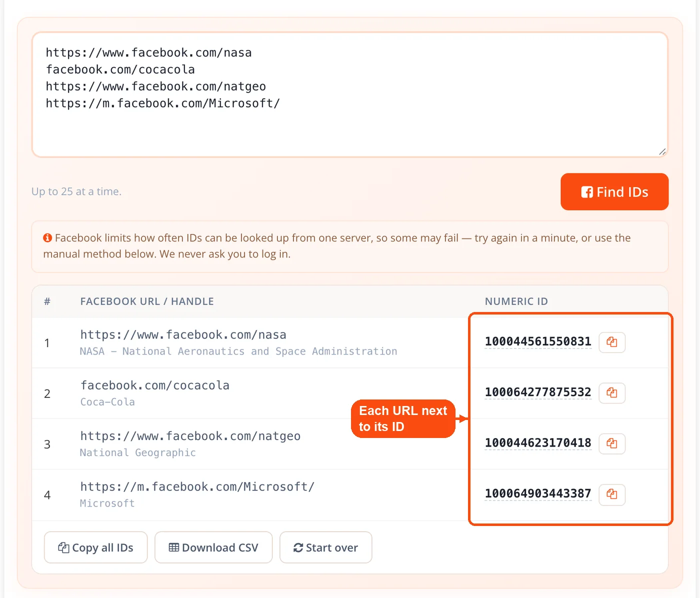The height and width of the screenshot is (598, 700).
Task: Copy the National Geographic numeric ID icon
Action: 612,443
